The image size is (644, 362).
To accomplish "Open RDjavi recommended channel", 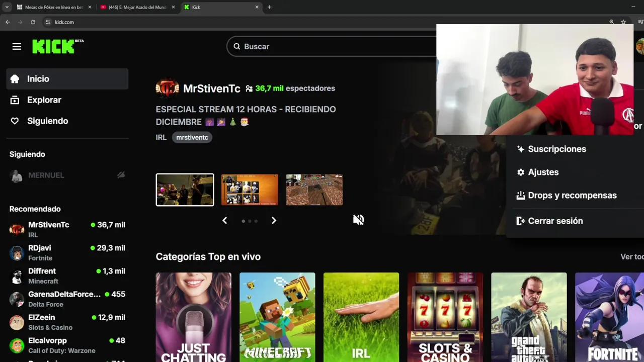I will point(67,252).
